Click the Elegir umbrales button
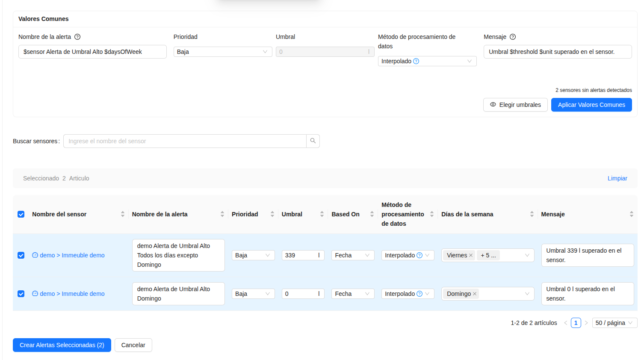This screenshot has width=644, height=360. click(x=515, y=105)
